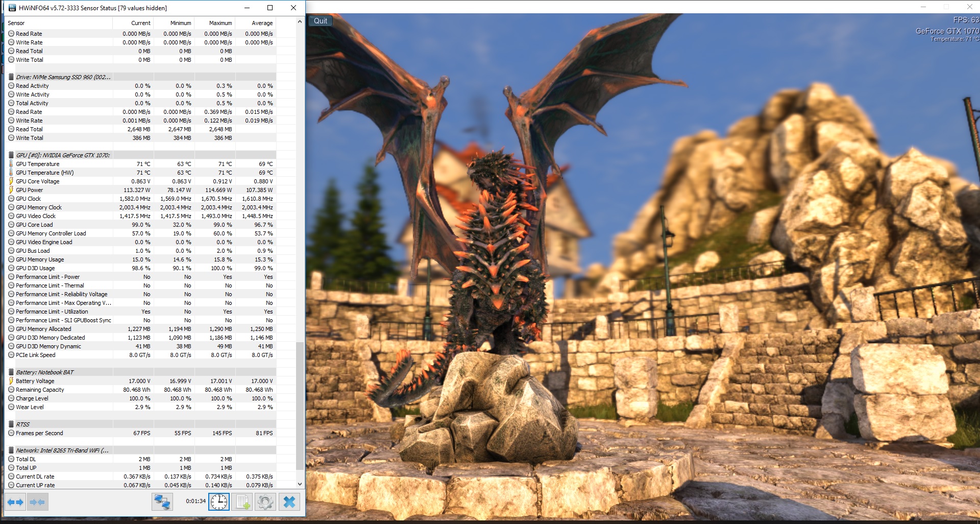Select the Current DL rate row
The height and width of the screenshot is (524, 980).
141,477
